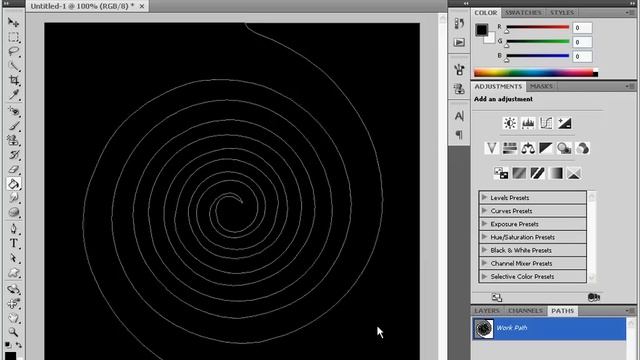Add a Color Balance adjustment

[528, 148]
